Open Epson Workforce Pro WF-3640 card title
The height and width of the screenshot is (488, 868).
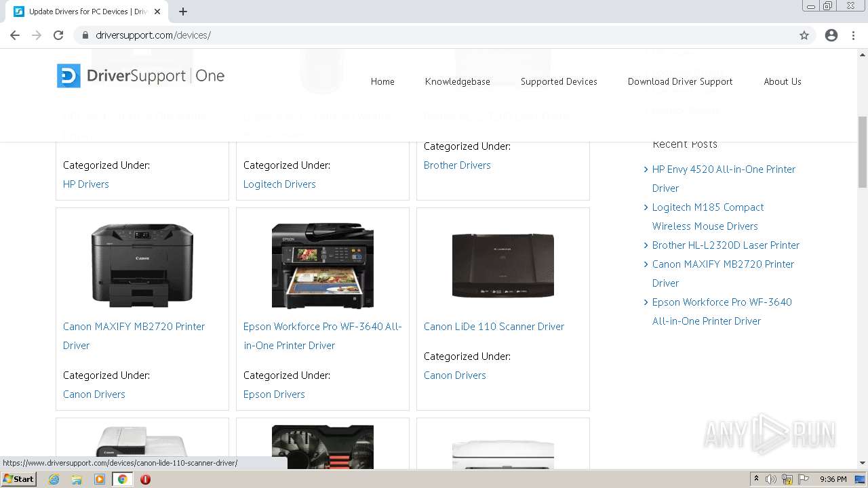(x=323, y=336)
